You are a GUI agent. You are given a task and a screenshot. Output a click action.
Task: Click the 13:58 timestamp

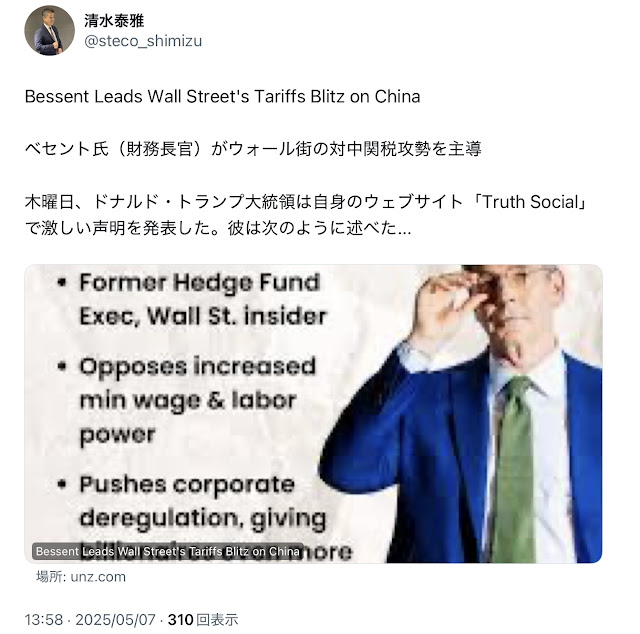[44, 620]
